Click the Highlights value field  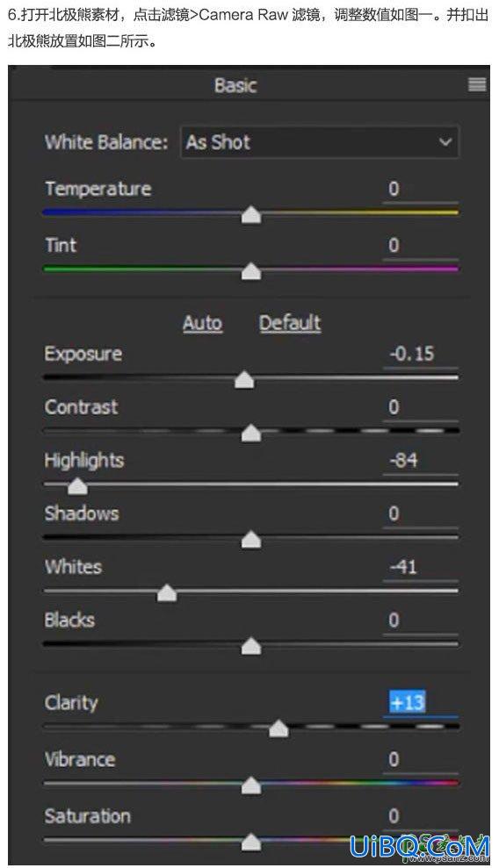click(420, 461)
